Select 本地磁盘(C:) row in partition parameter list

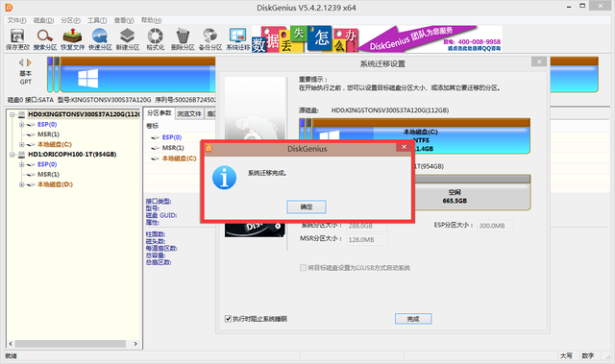coord(180,158)
